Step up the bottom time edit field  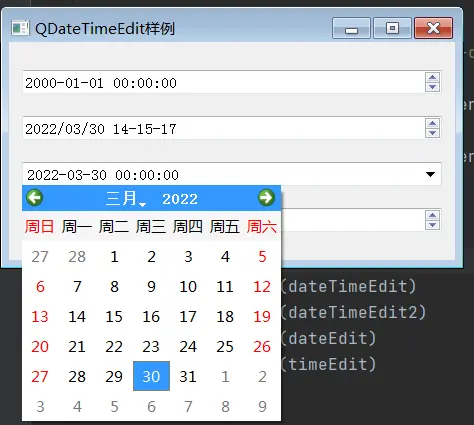pyautogui.click(x=433, y=215)
